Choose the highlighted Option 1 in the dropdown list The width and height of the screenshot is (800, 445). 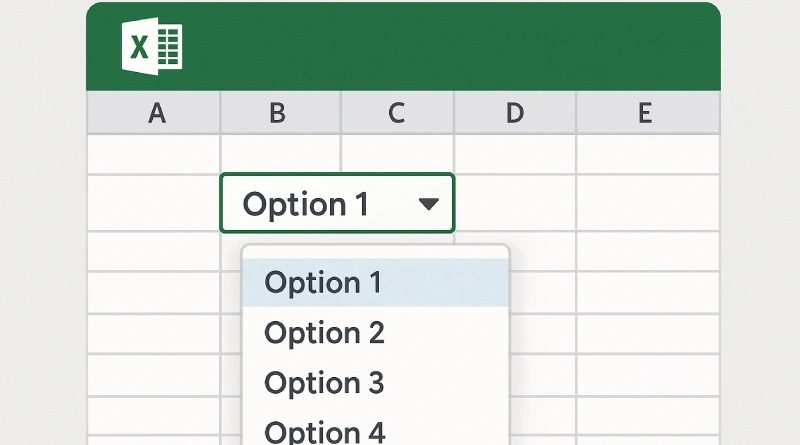[376, 283]
